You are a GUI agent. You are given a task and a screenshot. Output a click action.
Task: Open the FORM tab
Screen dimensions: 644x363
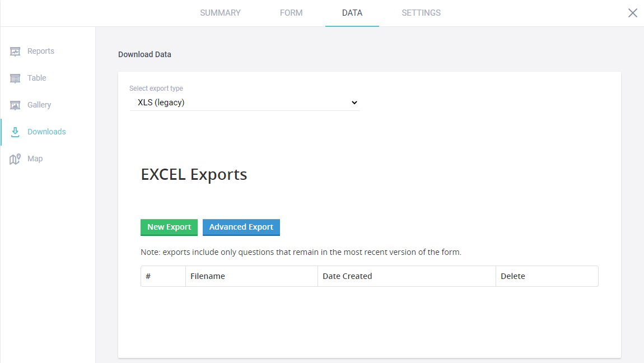291,13
